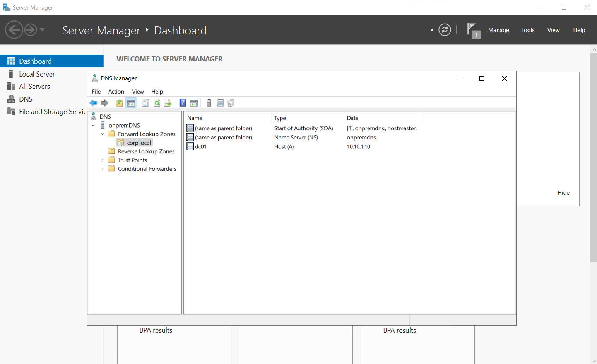Screen dimensions: 597x364
Task: Click the copy-documents icon at toolbar end
Action: (231, 103)
